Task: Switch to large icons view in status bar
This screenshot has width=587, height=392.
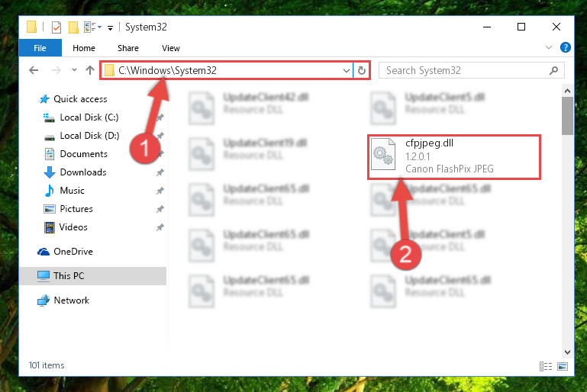Action: [563, 366]
